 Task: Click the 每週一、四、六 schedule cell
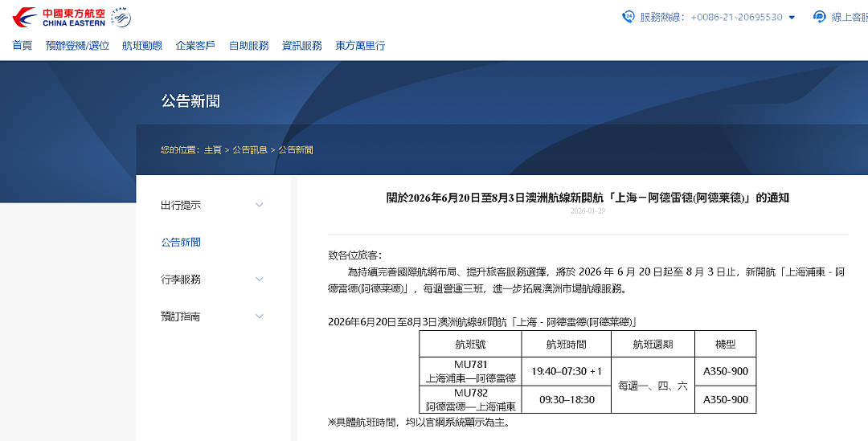tap(653, 386)
